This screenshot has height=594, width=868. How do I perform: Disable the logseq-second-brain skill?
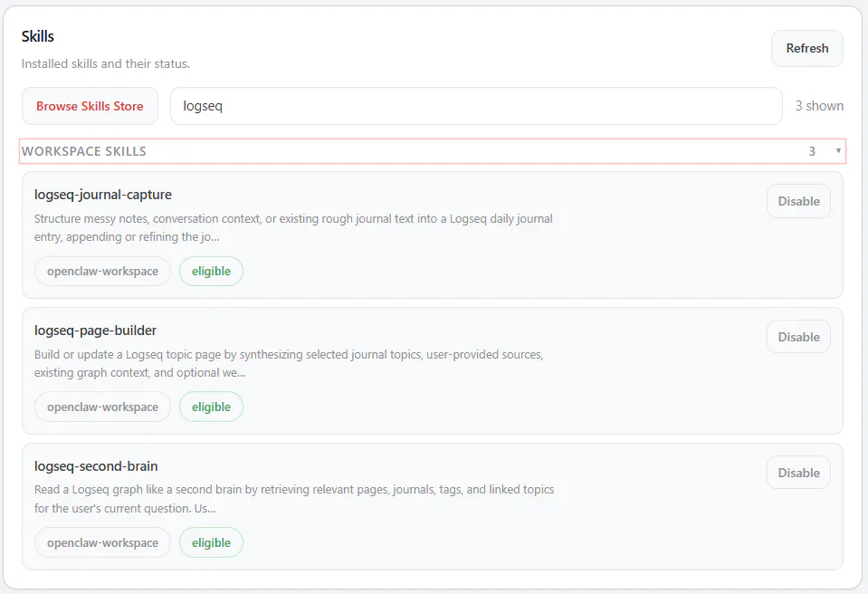click(798, 473)
